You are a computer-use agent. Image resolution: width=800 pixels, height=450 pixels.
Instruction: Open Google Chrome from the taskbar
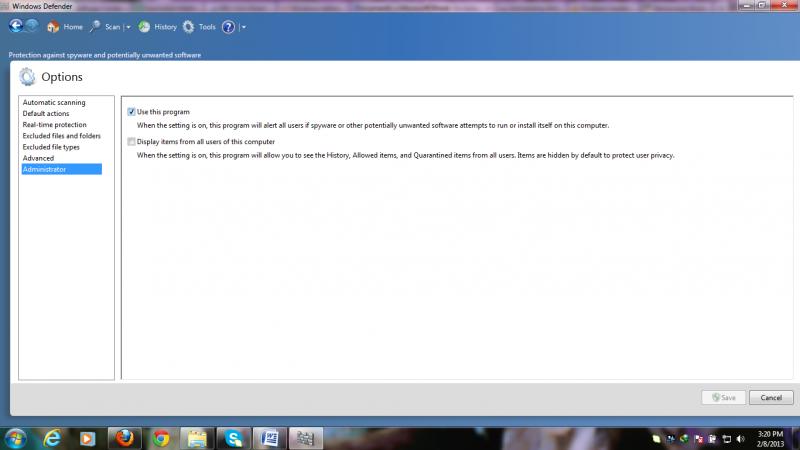click(161, 439)
